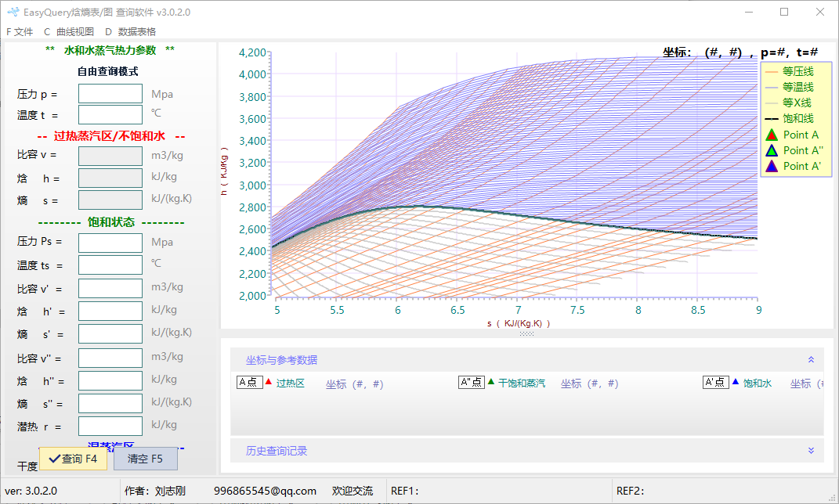This screenshot has height=504, width=839.
Task: Click the 饱和线 legend entry
Action: 789,119
